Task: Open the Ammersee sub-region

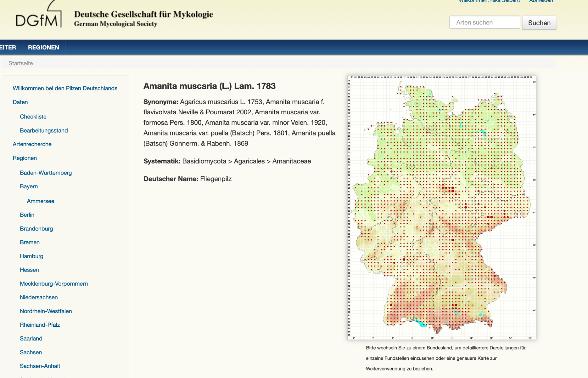Action: tap(40, 201)
